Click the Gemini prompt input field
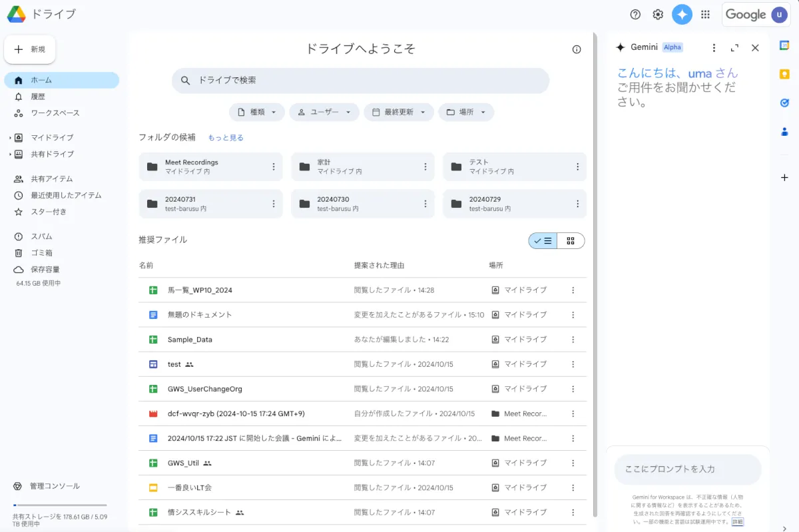Screen dimensions: 799x532 pos(687,469)
